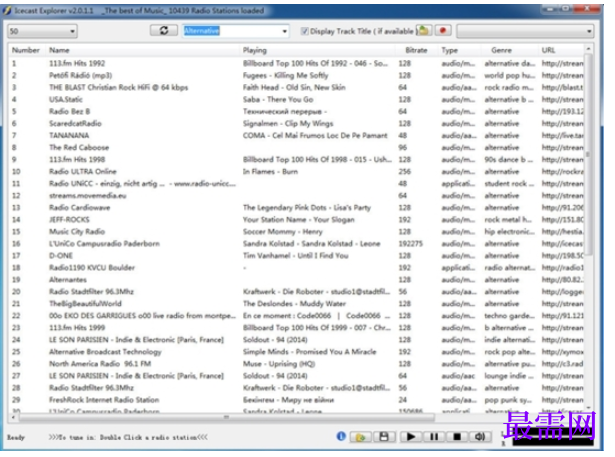The height and width of the screenshot is (457, 615).
Task: Select station 113.fm Hits 1992
Action: [296, 63]
